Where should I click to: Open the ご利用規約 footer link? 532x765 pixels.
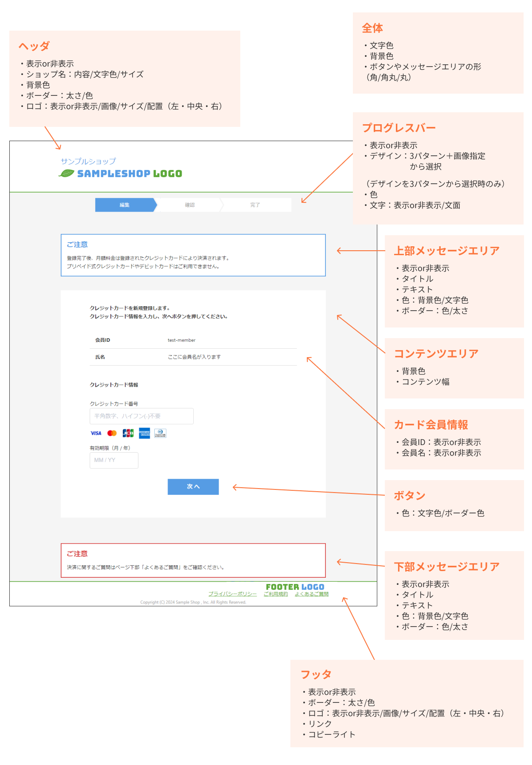[x=276, y=594]
